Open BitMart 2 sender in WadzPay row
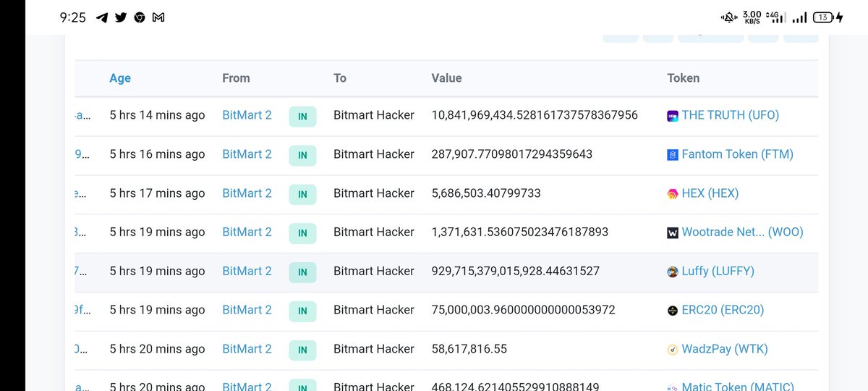Image resolution: width=868 pixels, height=391 pixels. [x=247, y=349]
